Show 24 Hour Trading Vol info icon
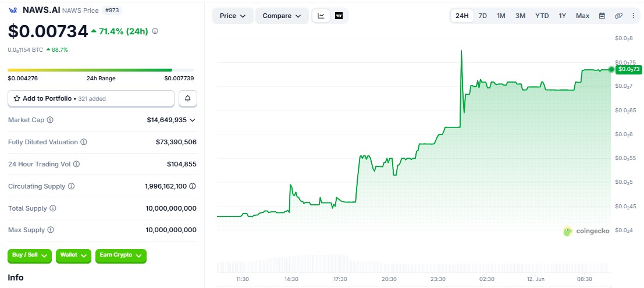The width and height of the screenshot is (644, 288). tap(76, 164)
